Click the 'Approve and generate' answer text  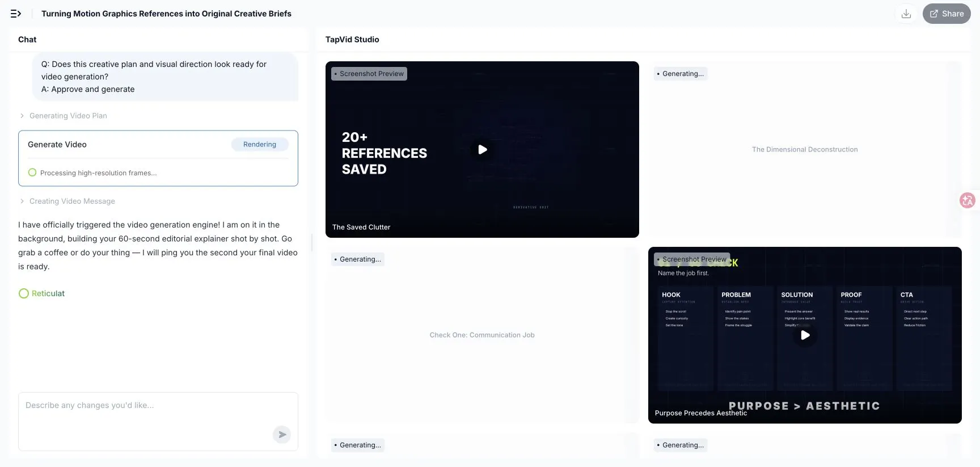(93, 89)
